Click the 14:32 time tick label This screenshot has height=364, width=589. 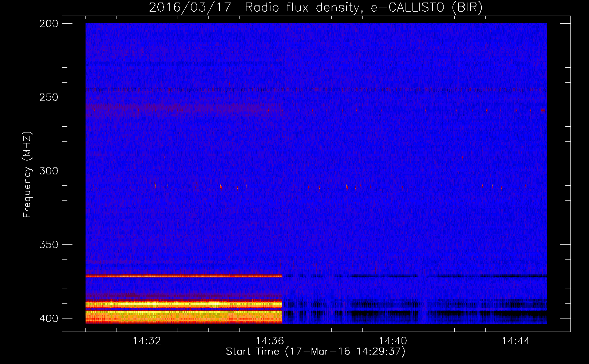147,341
